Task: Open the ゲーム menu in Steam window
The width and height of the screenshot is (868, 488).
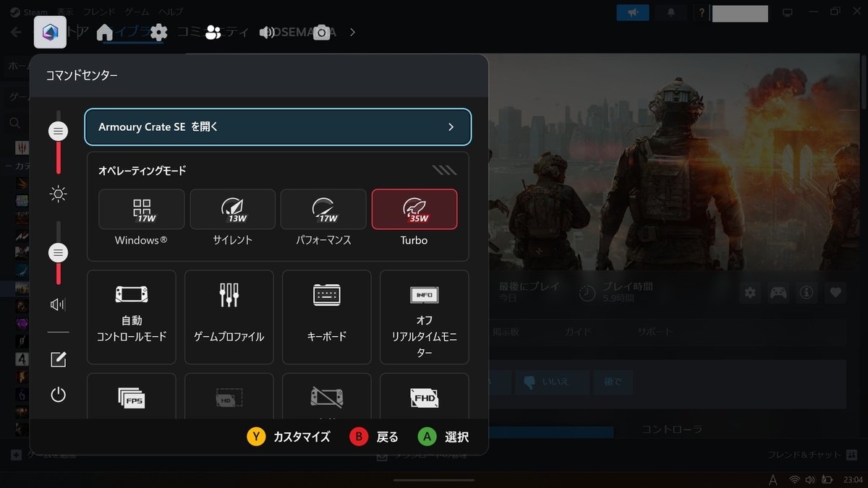Action: 137,12
